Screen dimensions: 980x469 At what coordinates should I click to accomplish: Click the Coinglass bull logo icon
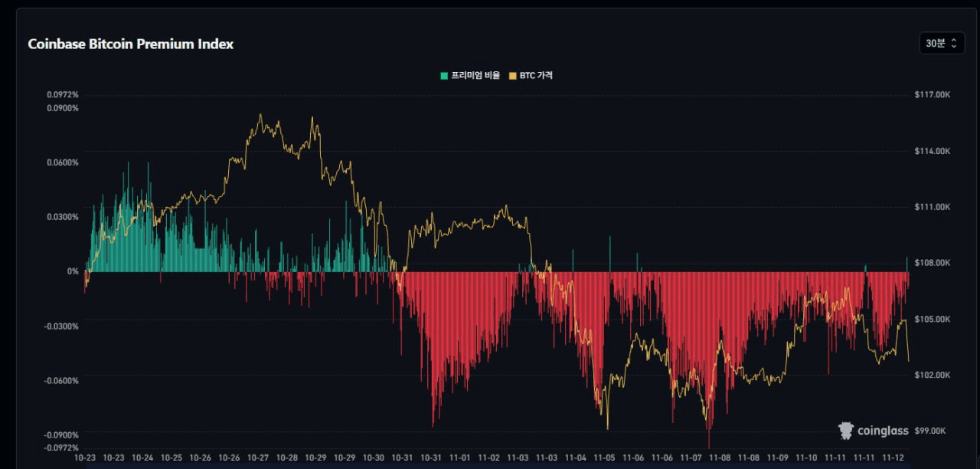pos(845,430)
